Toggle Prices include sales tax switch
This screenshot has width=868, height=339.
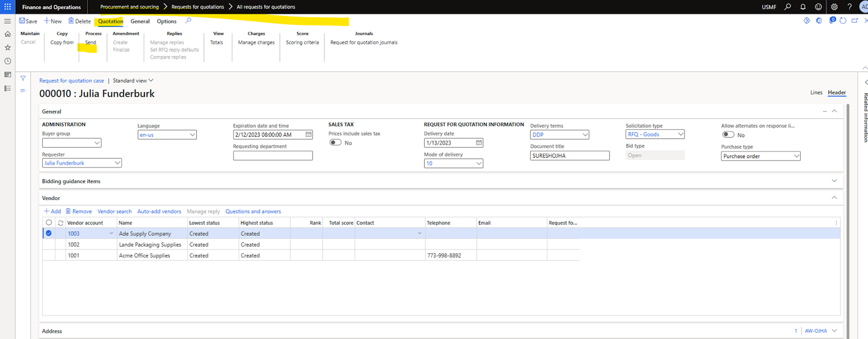click(335, 143)
